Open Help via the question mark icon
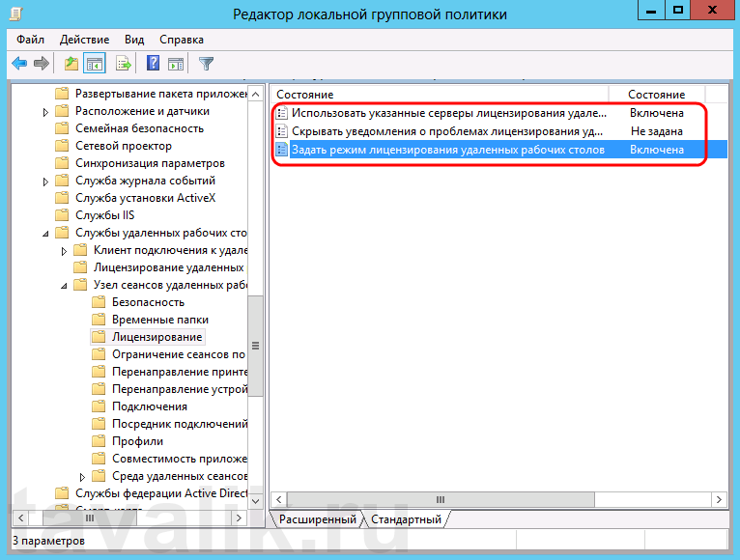The width and height of the screenshot is (740, 560). click(x=153, y=64)
